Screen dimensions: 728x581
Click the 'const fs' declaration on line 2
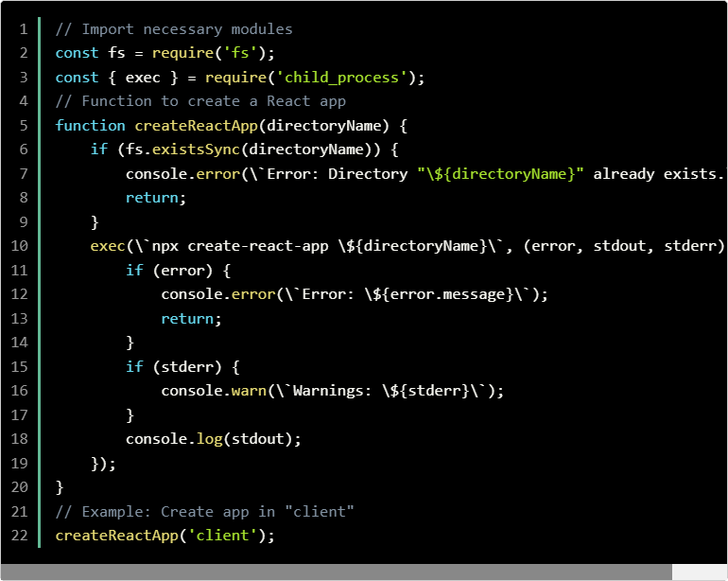point(90,53)
